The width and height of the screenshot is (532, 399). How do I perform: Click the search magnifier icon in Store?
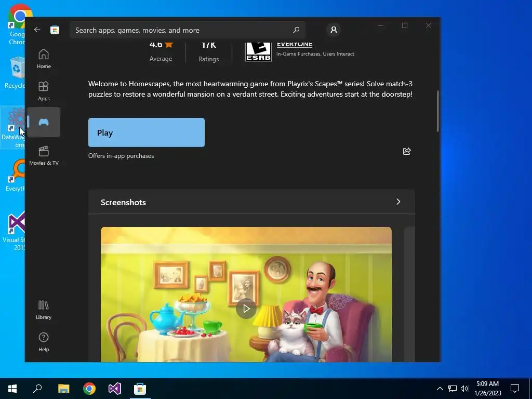coord(296,30)
